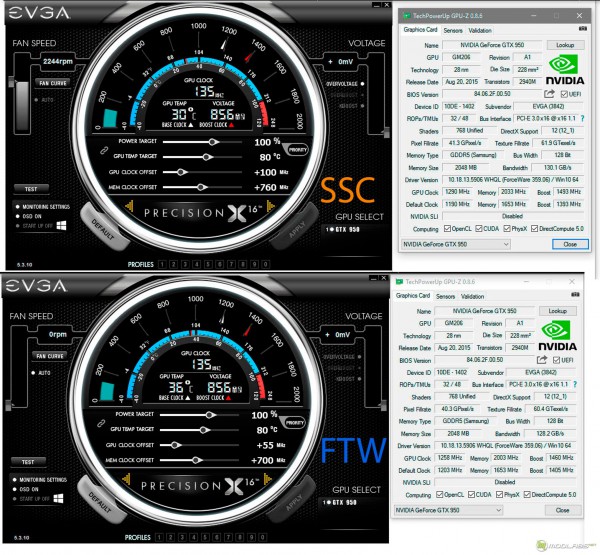Toggle PhysX checkbox in lower GPU-Z window
This screenshot has width=600, height=555.
pos(499,495)
